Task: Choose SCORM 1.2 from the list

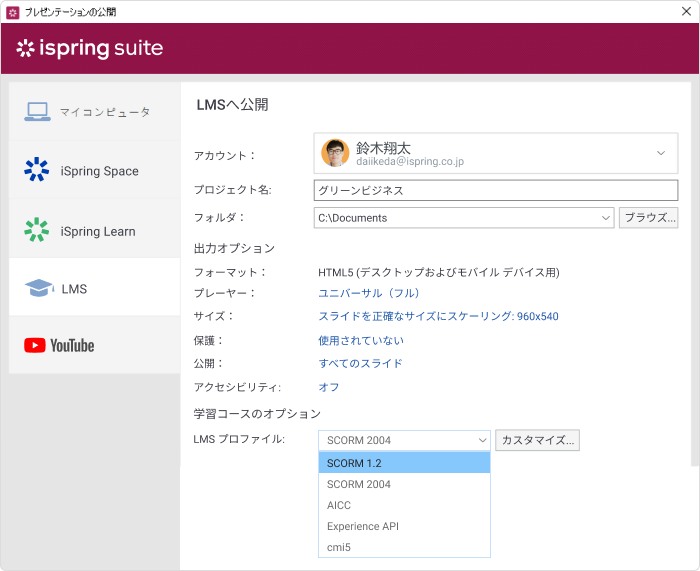Action: 404,463
